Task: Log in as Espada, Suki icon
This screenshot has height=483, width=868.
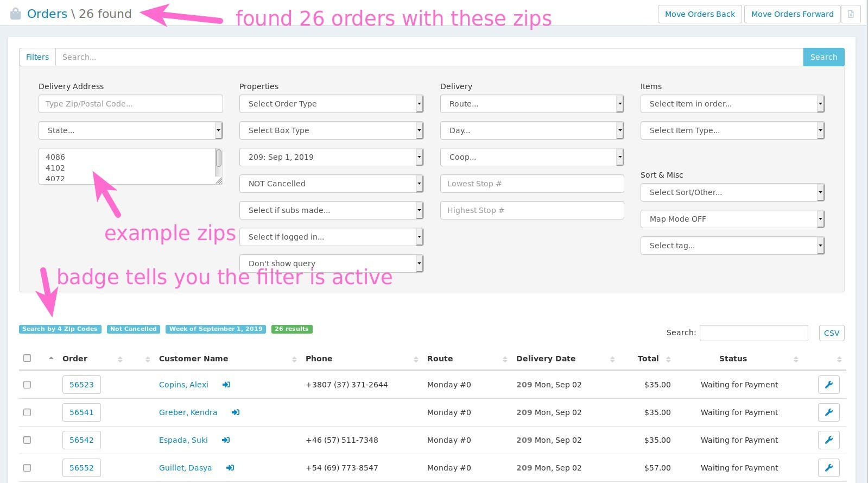Action: (x=226, y=440)
